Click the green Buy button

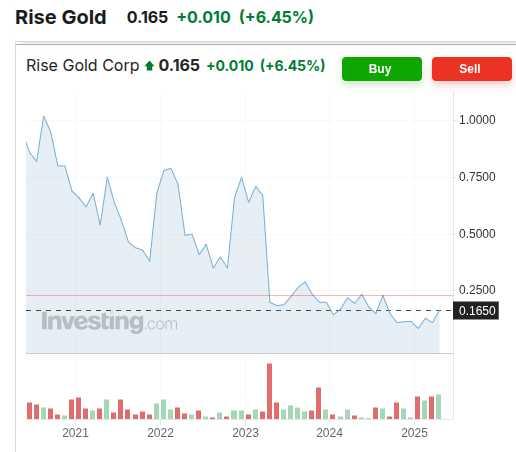tap(382, 69)
